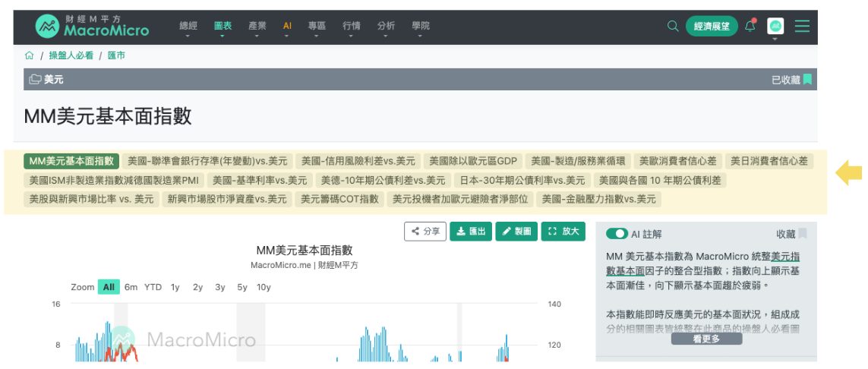Click the 已收藏 bookmark icon
Screen dimensions: 868x369
(x=807, y=80)
